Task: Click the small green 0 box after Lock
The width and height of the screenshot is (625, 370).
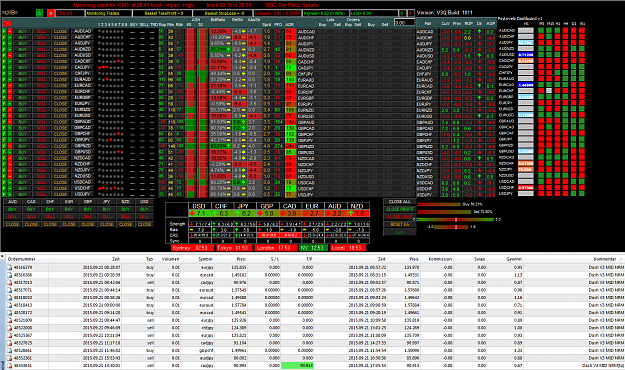Action: 402,13
